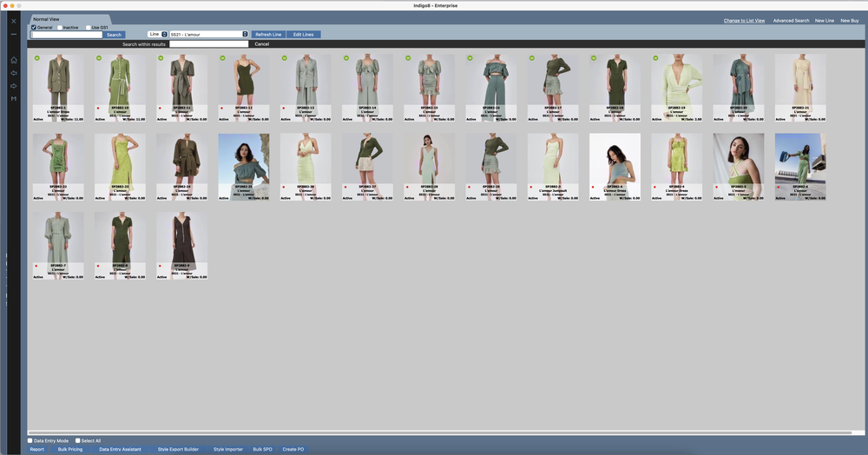Open the SP2882-16 off-shoulder pants set thumbnail

(x=491, y=88)
